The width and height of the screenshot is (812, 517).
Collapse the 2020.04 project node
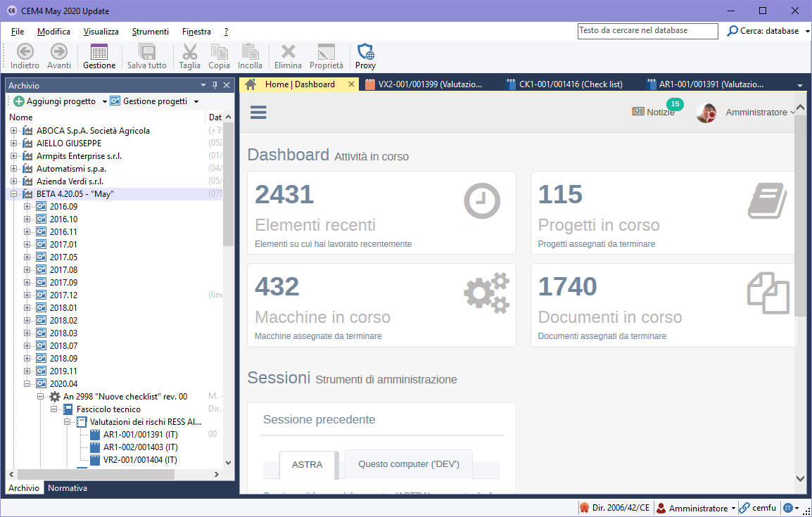[x=27, y=384]
